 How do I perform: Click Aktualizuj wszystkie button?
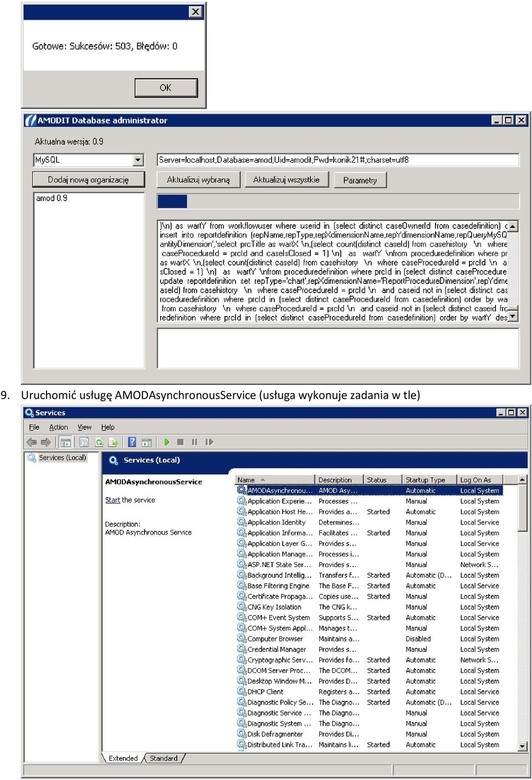tap(287, 180)
